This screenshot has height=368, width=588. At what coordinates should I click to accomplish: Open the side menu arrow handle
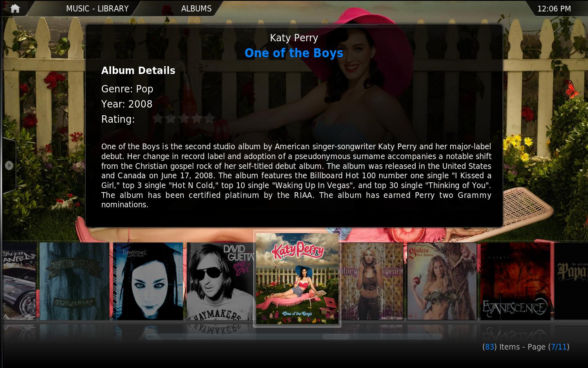pyautogui.click(x=9, y=166)
